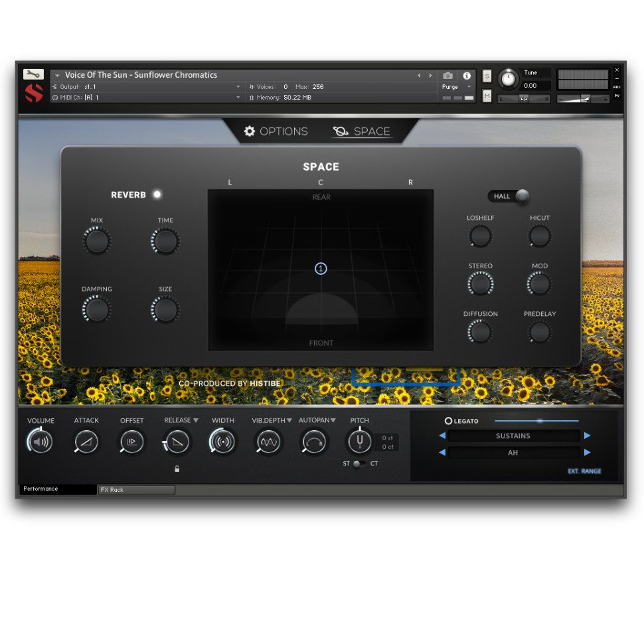Screen dimensions: 644x644
Task: Open the instrument info icon
Action: tap(467, 76)
